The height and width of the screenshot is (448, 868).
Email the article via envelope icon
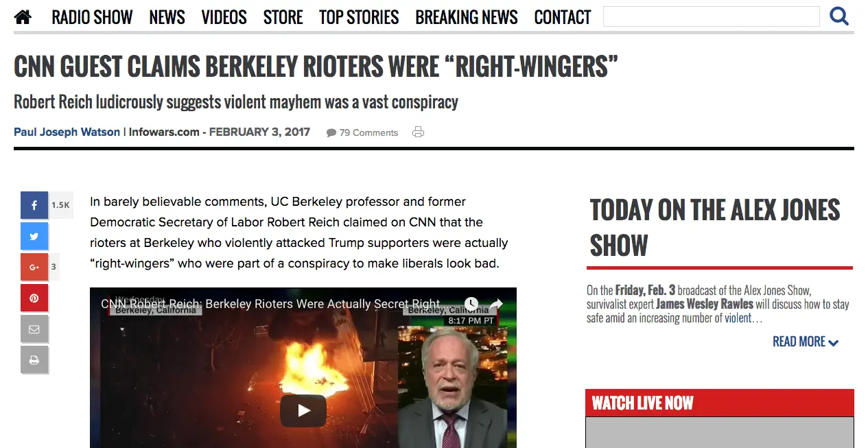pyautogui.click(x=34, y=329)
